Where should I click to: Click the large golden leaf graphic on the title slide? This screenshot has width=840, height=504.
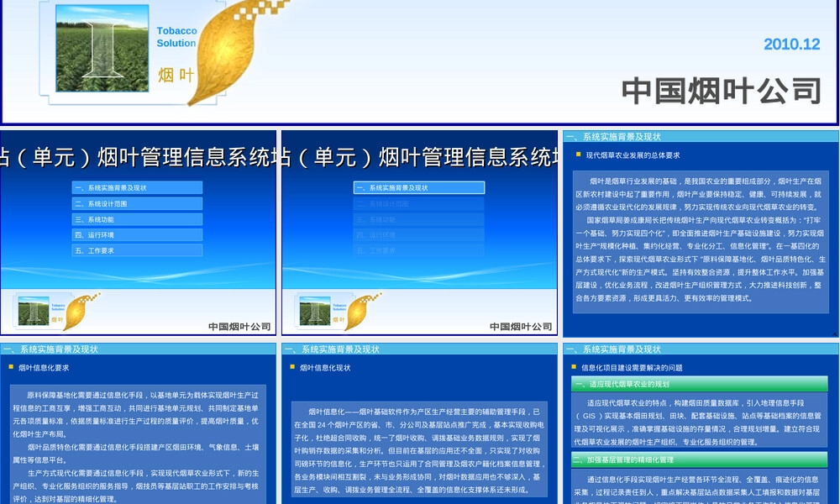227,54
